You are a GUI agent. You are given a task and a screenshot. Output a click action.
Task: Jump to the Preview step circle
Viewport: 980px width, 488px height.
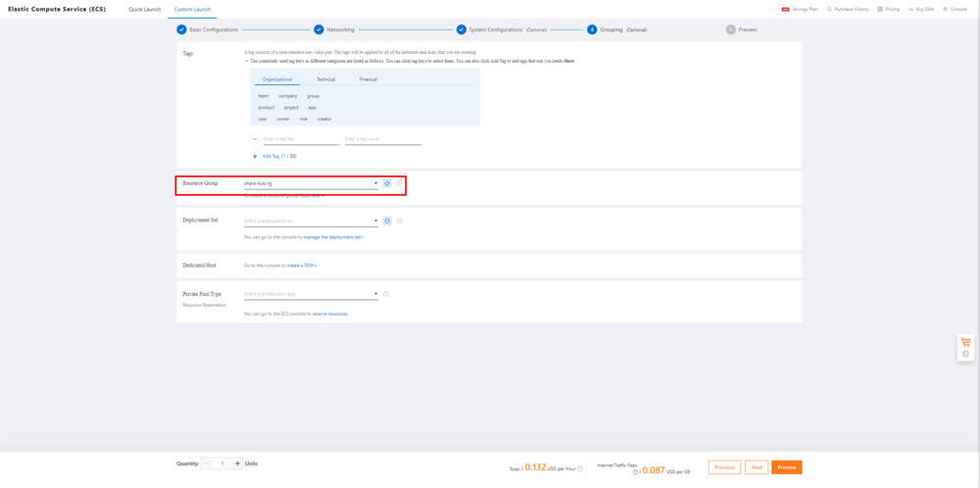tap(731, 29)
